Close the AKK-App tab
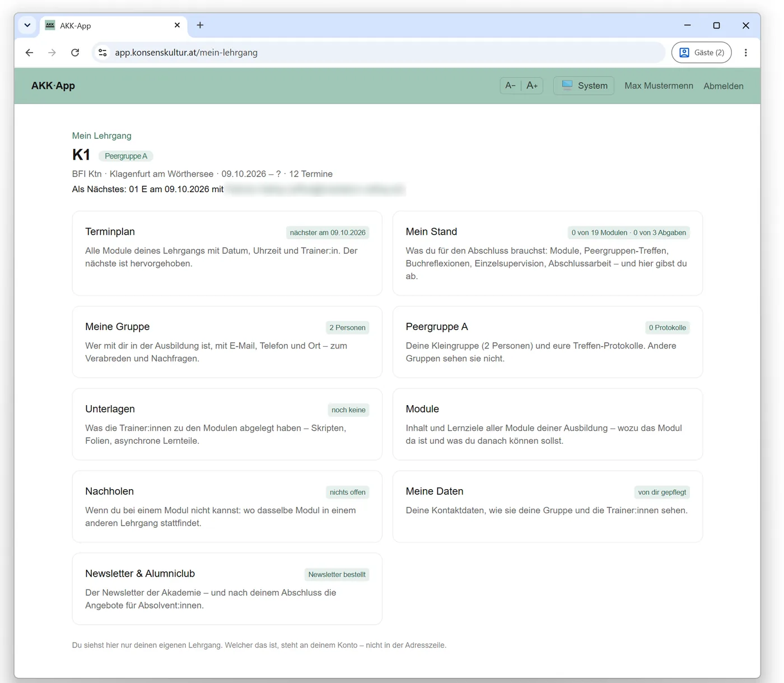The image size is (784, 683). click(x=177, y=25)
